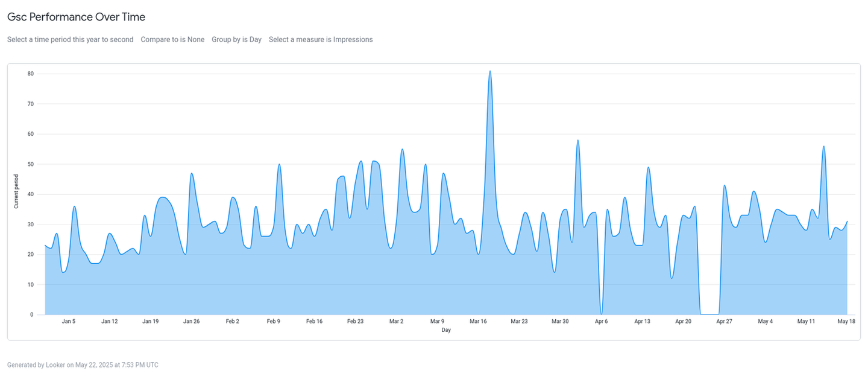The height and width of the screenshot is (382, 868).
Task: Click the 'Group by is Day' filter
Action: (236, 40)
